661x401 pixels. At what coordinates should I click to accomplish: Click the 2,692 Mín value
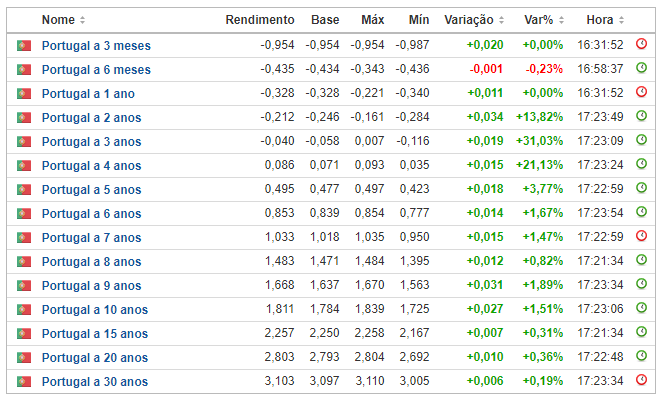[x=414, y=357]
